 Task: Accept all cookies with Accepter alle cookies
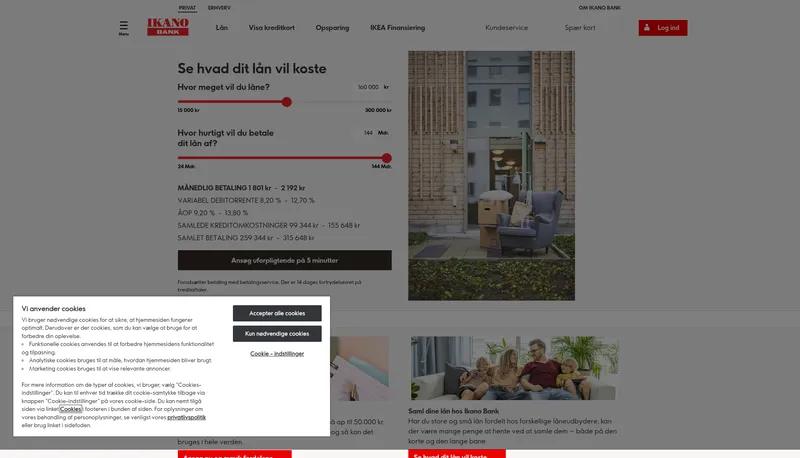(x=277, y=313)
